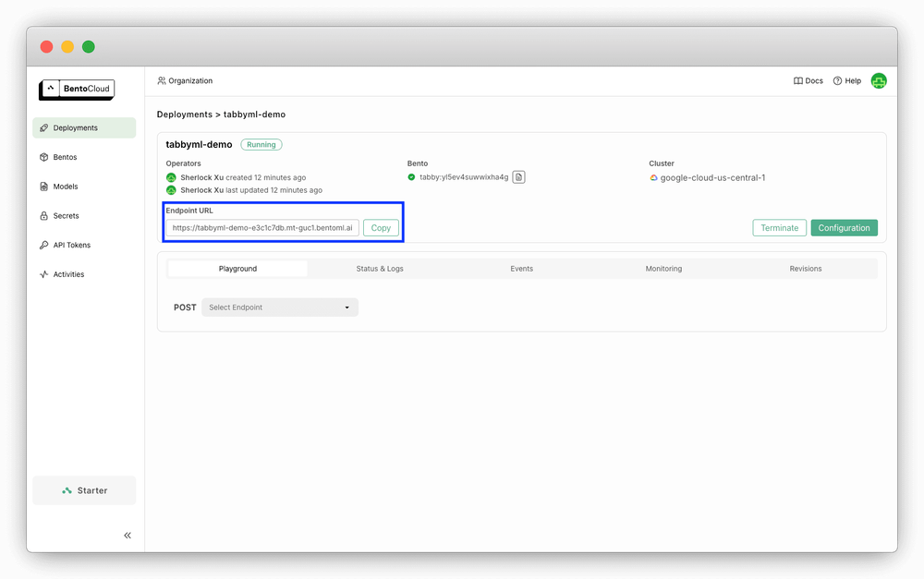Image resolution: width=924 pixels, height=579 pixels.
Task: Select the API Tokens key icon
Action: (43, 245)
